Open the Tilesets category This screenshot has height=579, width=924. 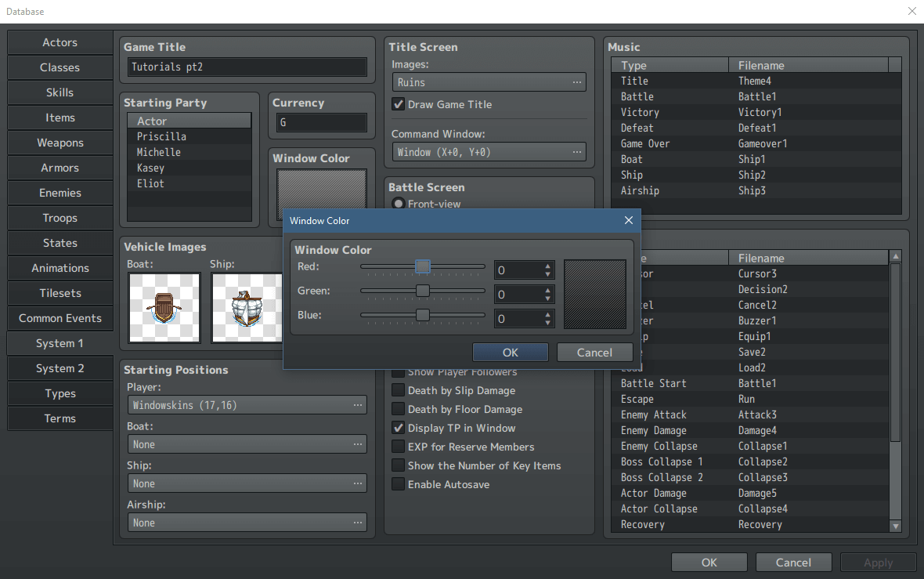pos(60,293)
